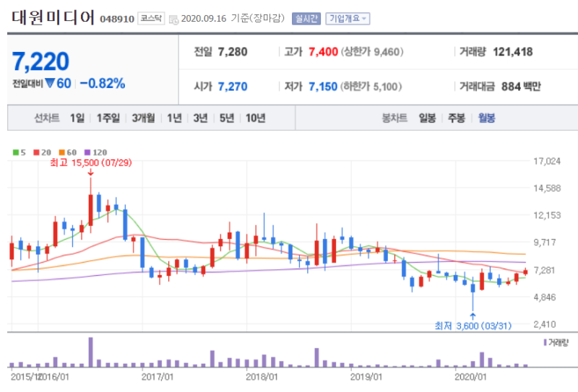The height and width of the screenshot is (392, 578).
Task: Click the orange 60 moving average swatch
Action: click(62, 152)
